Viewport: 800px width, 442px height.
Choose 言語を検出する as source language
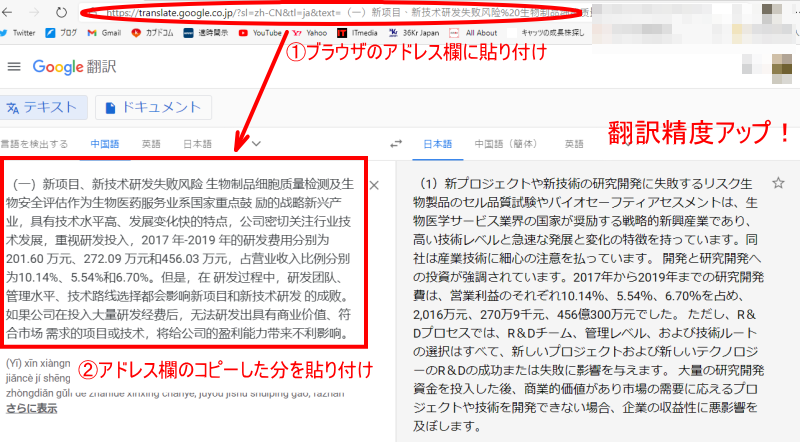pyautogui.click(x=34, y=144)
